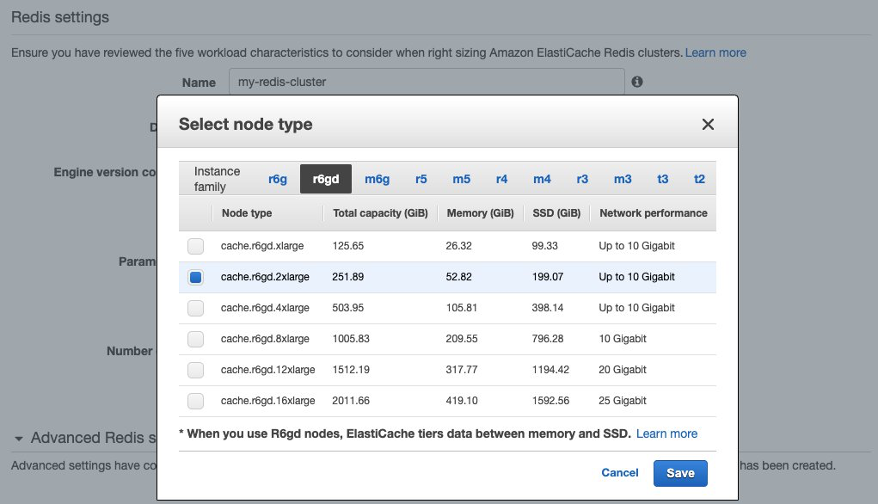The width and height of the screenshot is (879, 504).
Task: Uncheck the cache.r6gd.2xlarge checkbox
Action: (x=196, y=277)
